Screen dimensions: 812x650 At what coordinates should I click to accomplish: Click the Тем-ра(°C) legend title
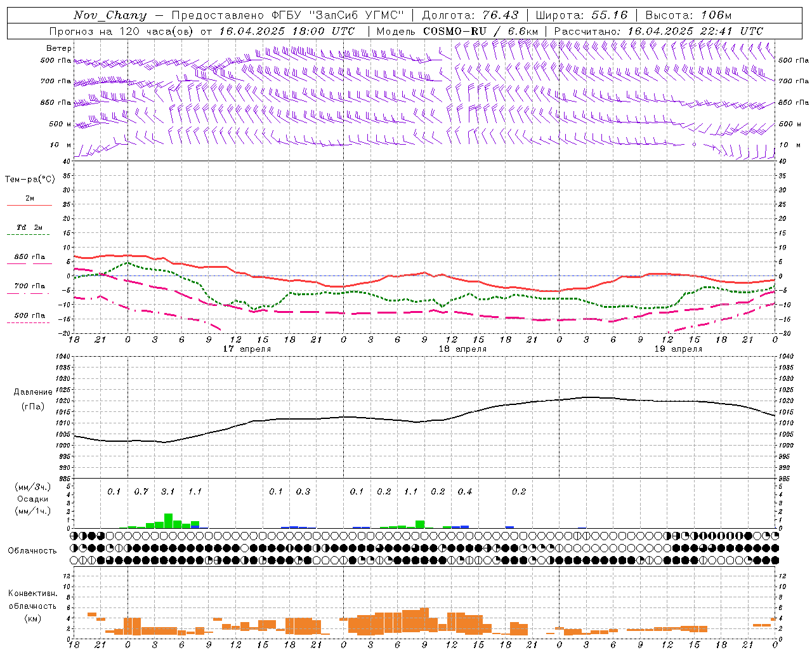click(30, 180)
